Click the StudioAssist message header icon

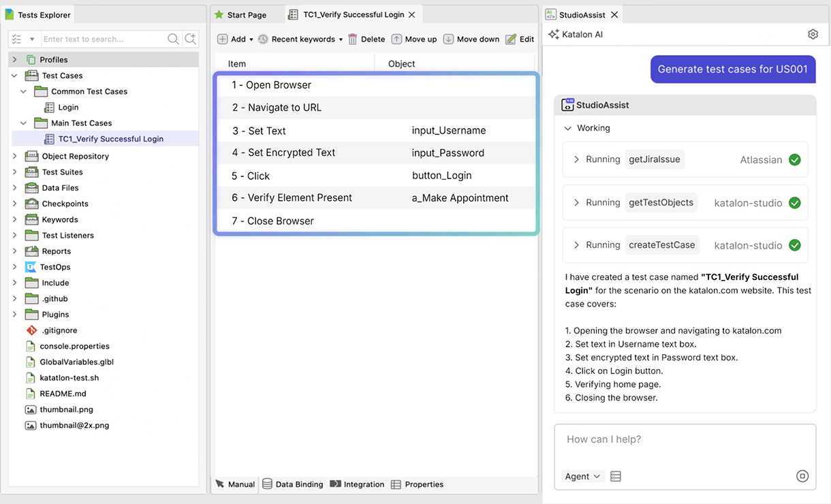(567, 105)
